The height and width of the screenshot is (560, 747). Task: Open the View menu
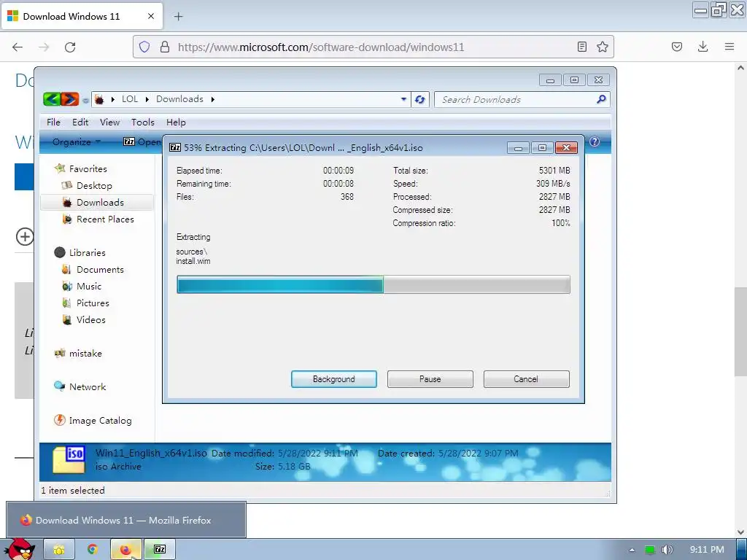click(x=109, y=122)
